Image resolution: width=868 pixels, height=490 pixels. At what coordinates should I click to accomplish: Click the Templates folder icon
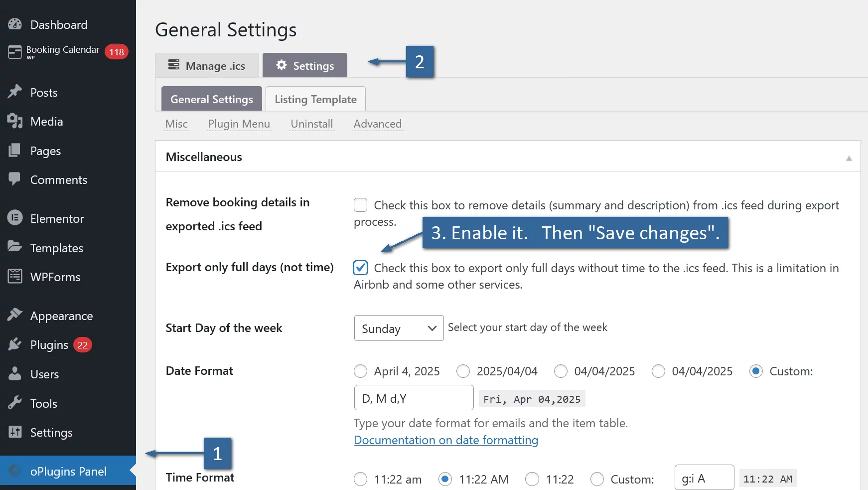[x=15, y=247]
